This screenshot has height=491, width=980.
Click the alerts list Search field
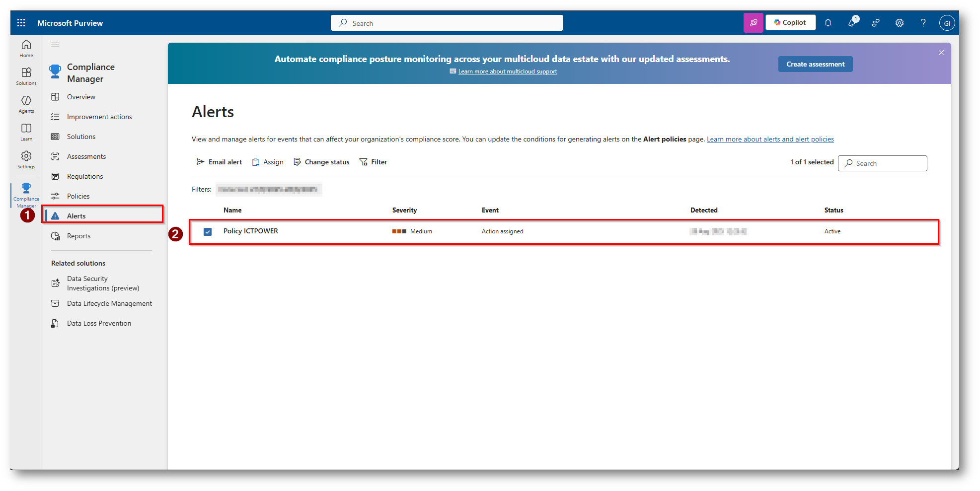pos(883,163)
